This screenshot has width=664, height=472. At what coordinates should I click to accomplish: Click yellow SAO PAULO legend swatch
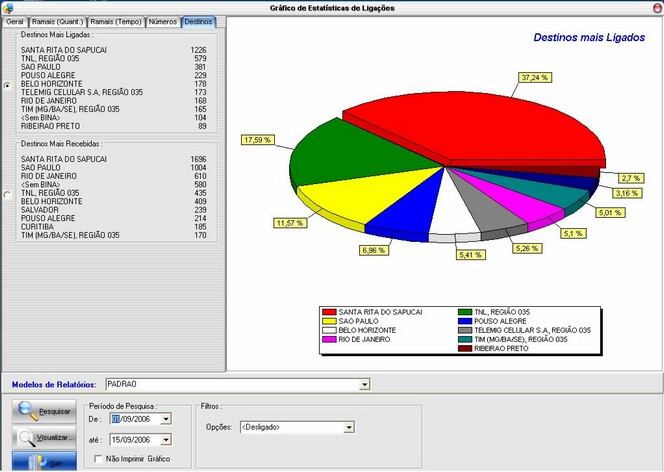click(x=329, y=321)
